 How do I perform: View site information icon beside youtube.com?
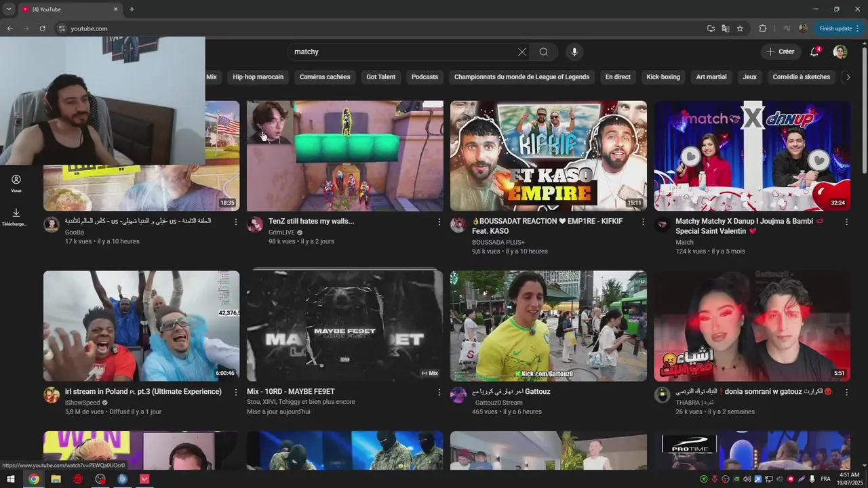click(61, 28)
